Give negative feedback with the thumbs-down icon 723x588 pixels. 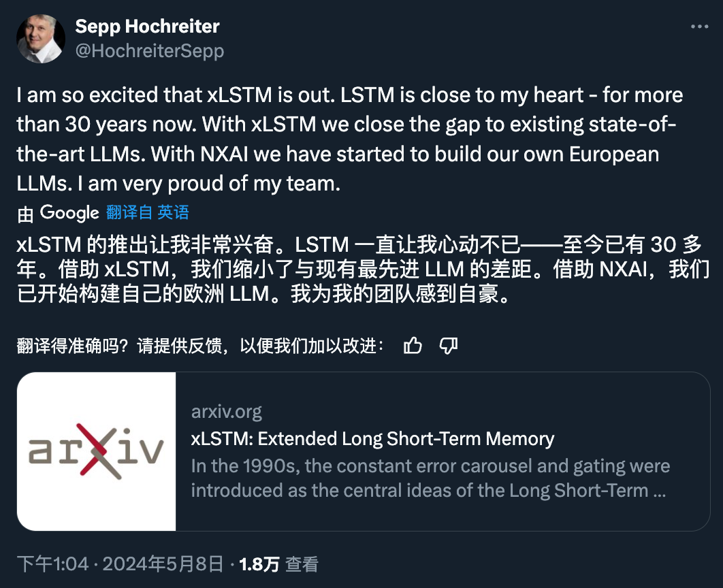447,346
